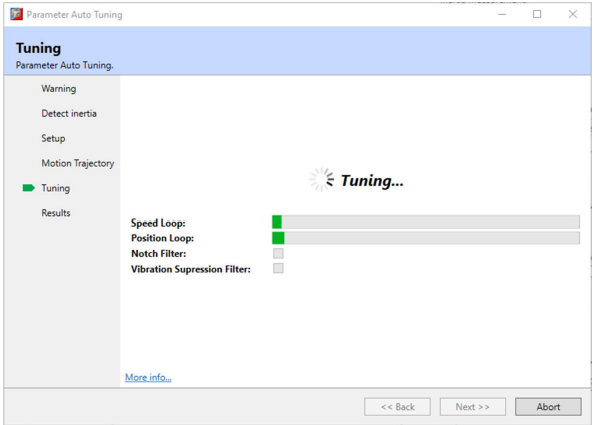Click the Parameter Auto Tuning app icon
595x425 pixels.
(x=16, y=14)
